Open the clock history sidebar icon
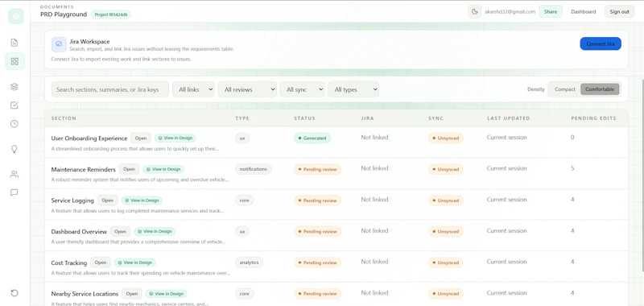 [14, 124]
